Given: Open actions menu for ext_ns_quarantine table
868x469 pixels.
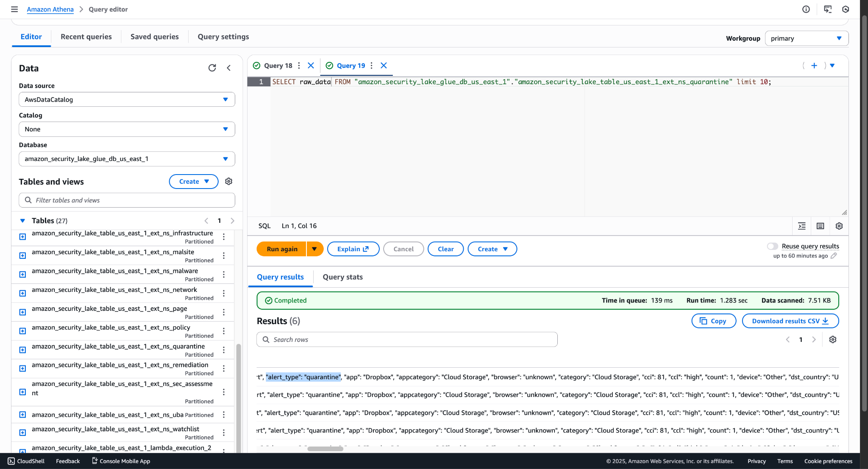Looking at the screenshot, I should (x=224, y=350).
